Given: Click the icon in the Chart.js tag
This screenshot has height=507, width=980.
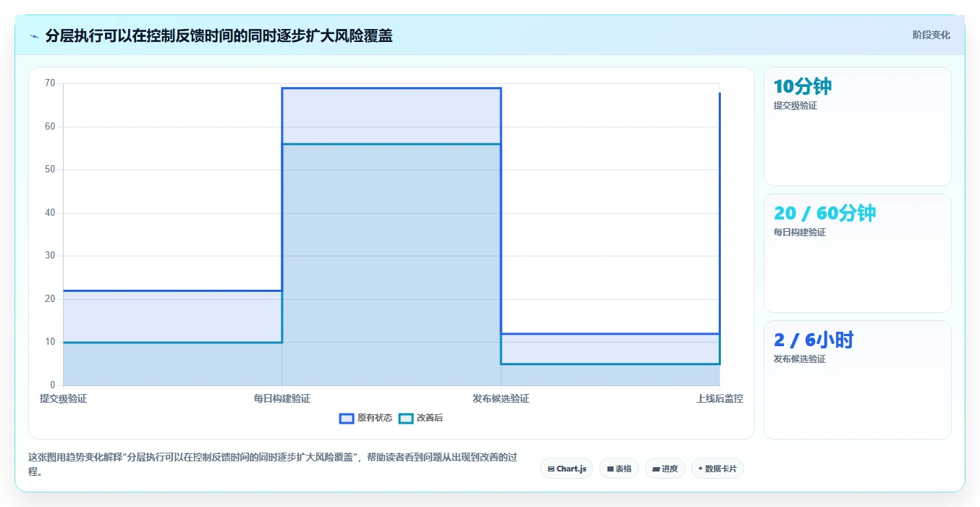Looking at the screenshot, I should [551, 469].
